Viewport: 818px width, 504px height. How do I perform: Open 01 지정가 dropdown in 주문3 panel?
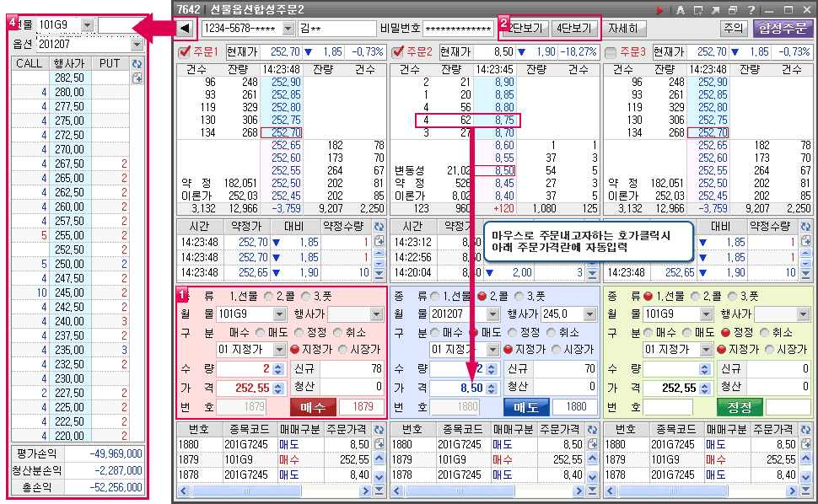707,349
